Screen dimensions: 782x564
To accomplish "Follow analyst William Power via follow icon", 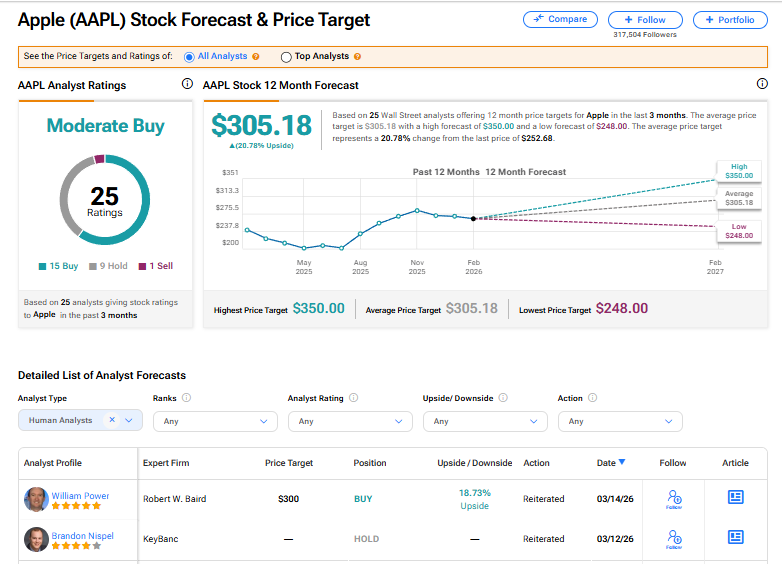I will pyautogui.click(x=673, y=498).
